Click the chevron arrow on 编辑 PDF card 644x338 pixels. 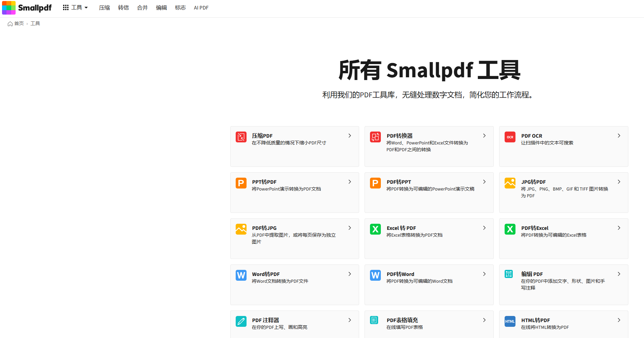[x=619, y=274]
